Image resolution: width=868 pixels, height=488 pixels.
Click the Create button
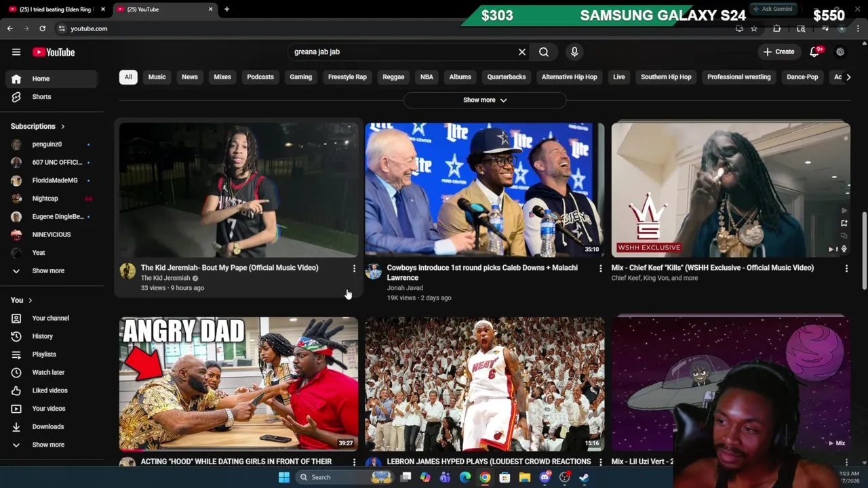click(778, 52)
